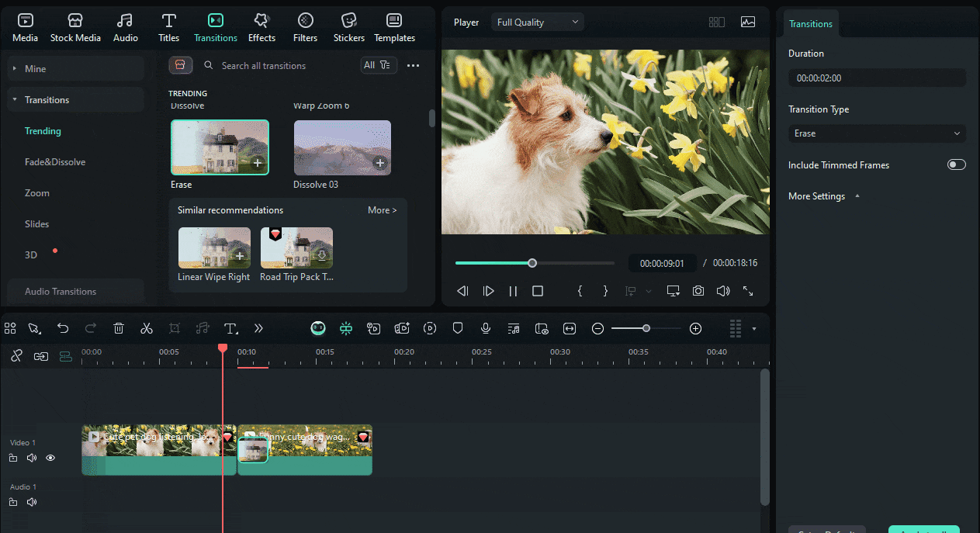This screenshot has height=533, width=980.
Task: Collapse the Transitions category
Action: point(75,100)
